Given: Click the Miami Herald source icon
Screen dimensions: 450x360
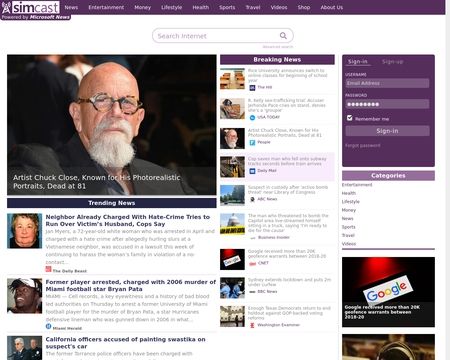Looking at the screenshot, I should pos(48,326).
